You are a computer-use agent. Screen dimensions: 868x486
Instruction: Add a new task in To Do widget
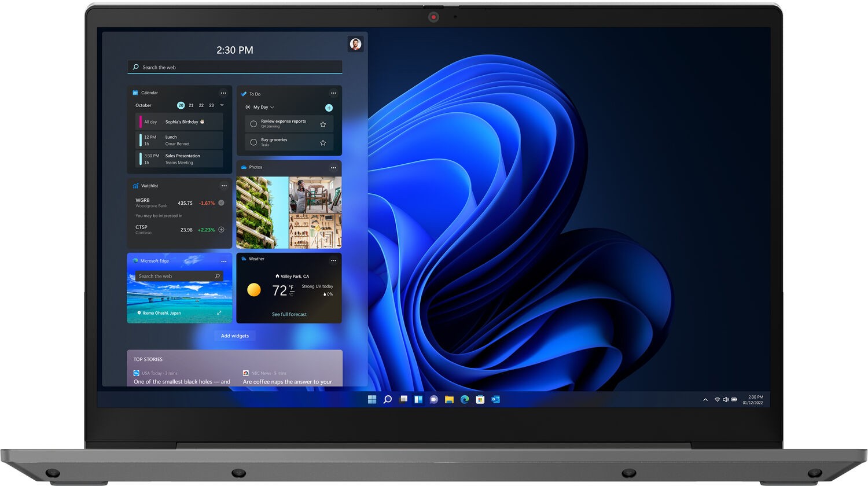coord(329,108)
